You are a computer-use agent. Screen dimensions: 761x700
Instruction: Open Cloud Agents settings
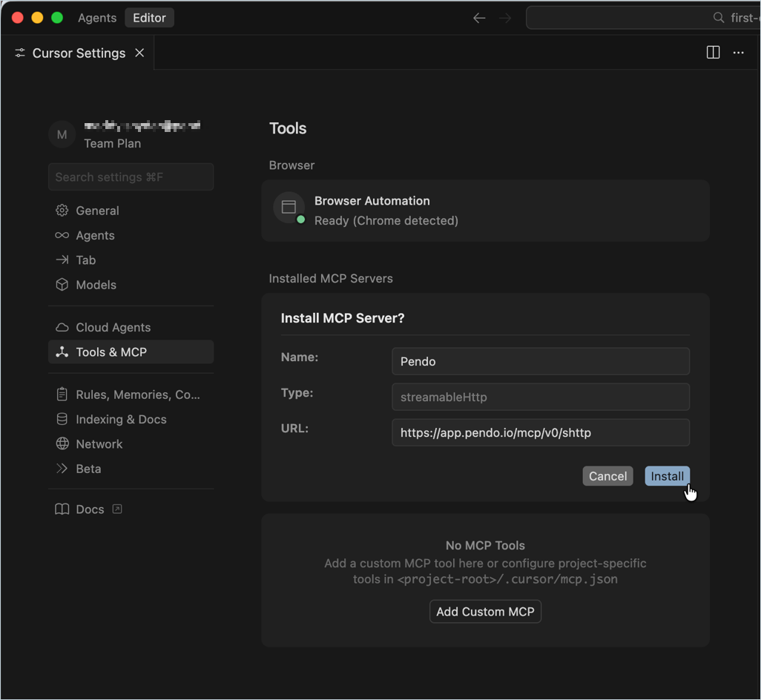pos(131,328)
